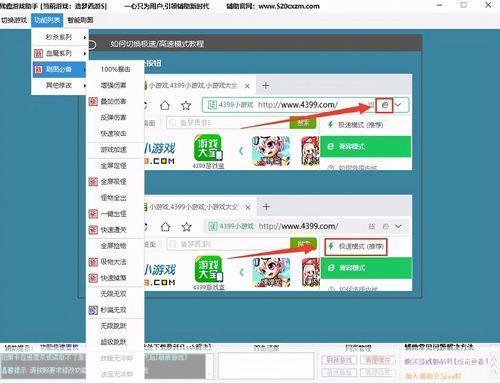Choose 无限无双 from the submenu
Image resolution: width=500 pixels, height=383 pixels.
(115, 294)
